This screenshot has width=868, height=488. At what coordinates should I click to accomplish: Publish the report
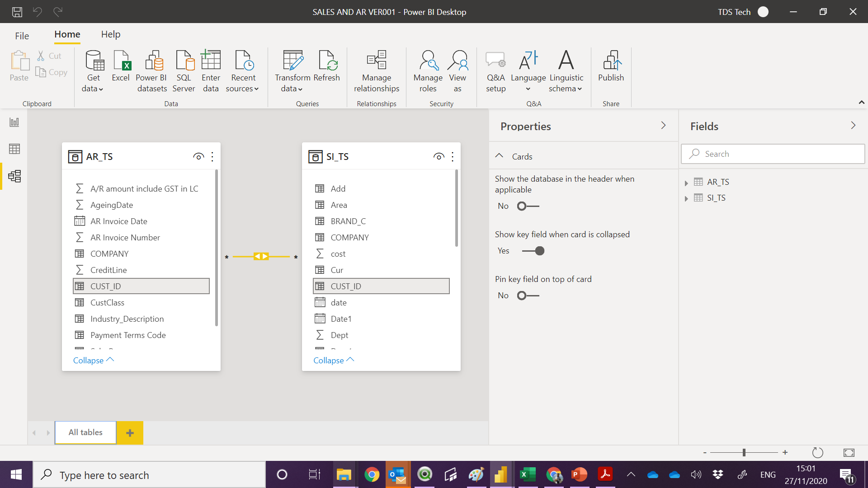(x=611, y=66)
